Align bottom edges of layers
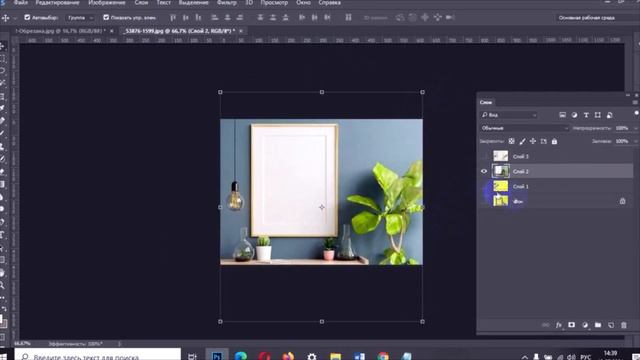Image resolution: width=640 pixels, height=360 pixels. pyautogui.click(x=198, y=18)
